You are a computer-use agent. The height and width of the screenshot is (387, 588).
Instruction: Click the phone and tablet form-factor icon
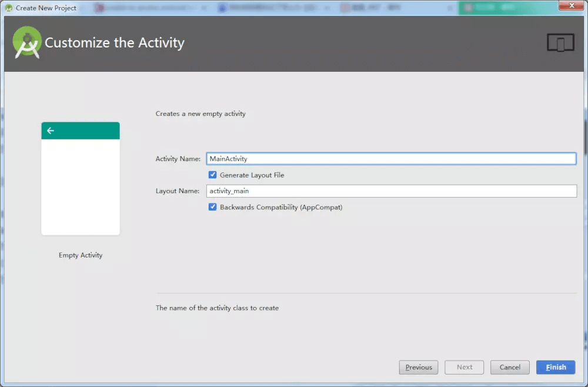[560, 42]
